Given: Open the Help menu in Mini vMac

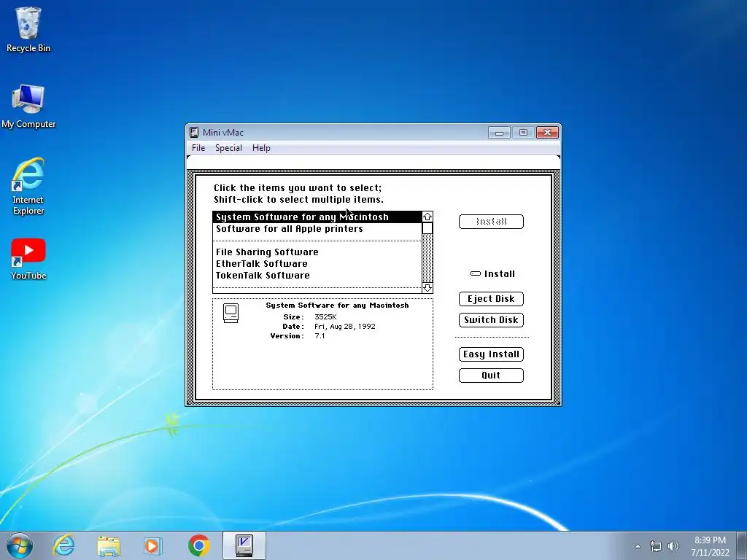Looking at the screenshot, I should click(x=261, y=148).
